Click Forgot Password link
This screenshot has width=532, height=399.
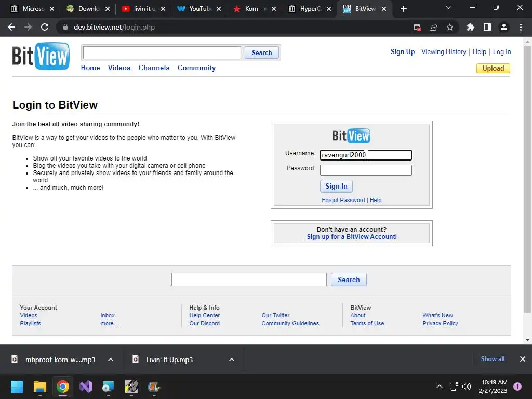[343, 200]
